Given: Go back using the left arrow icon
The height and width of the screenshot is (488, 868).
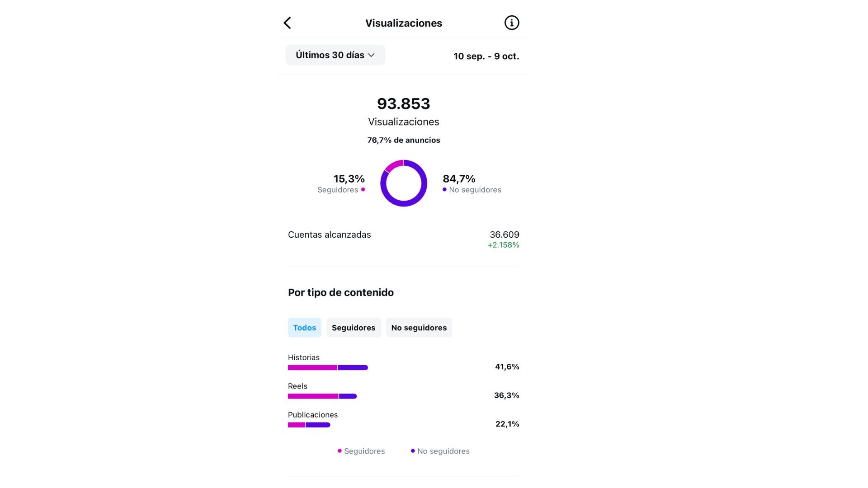Looking at the screenshot, I should pos(287,23).
